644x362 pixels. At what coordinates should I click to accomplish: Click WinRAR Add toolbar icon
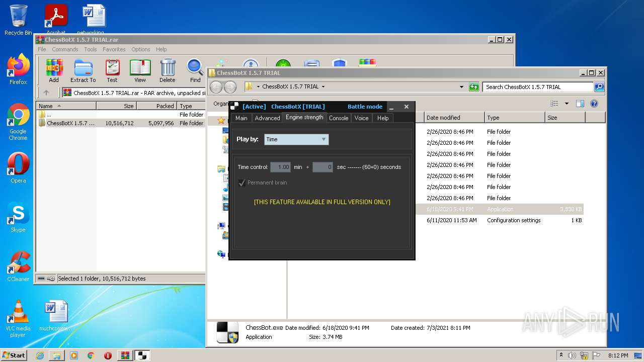(x=54, y=70)
